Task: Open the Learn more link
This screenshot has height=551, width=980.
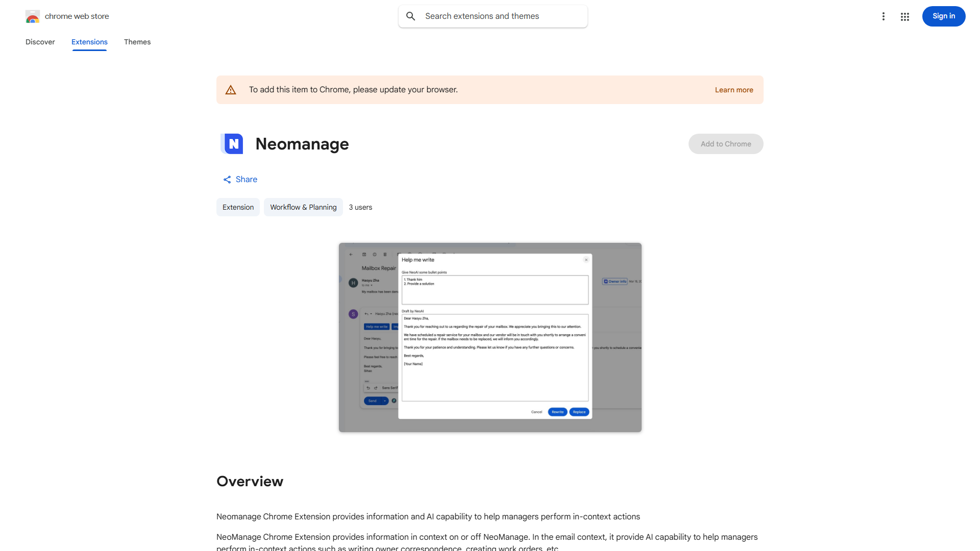Action: tap(733, 90)
